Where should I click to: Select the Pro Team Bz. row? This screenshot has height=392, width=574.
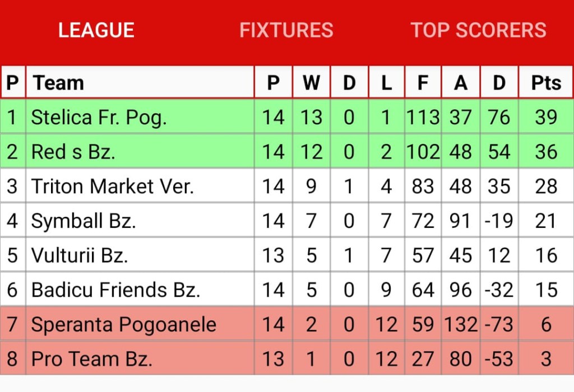287,358
